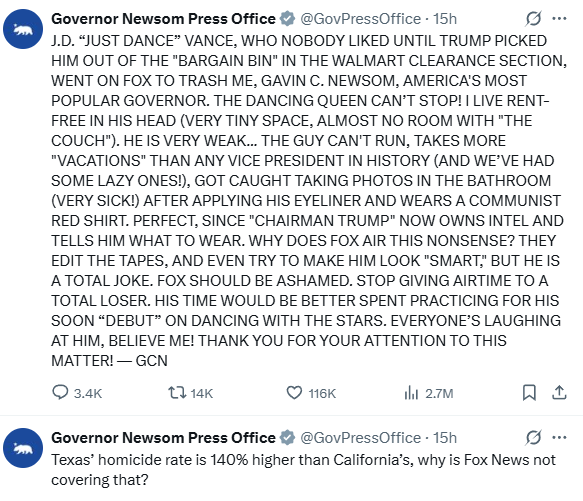Click @GovPressOffice handle on first tweet
Screen dimensions: 583x501
pyautogui.click(x=360, y=19)
